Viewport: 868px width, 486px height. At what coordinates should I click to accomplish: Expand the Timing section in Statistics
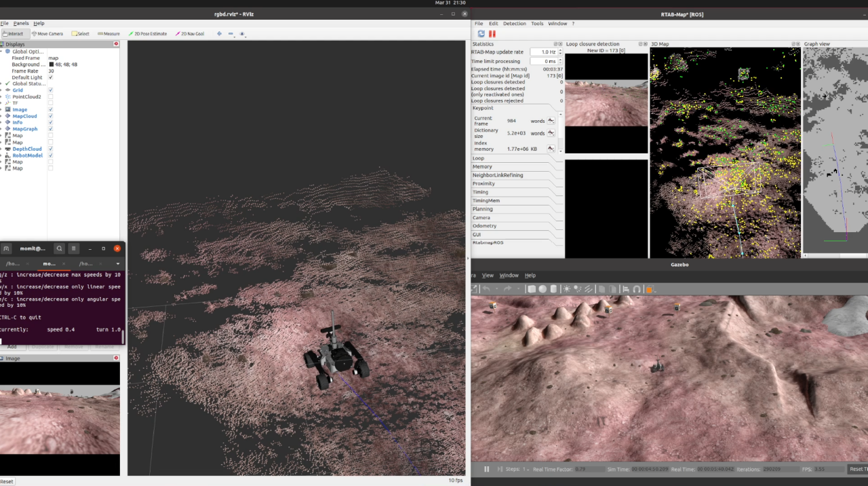tap(517, 192)
